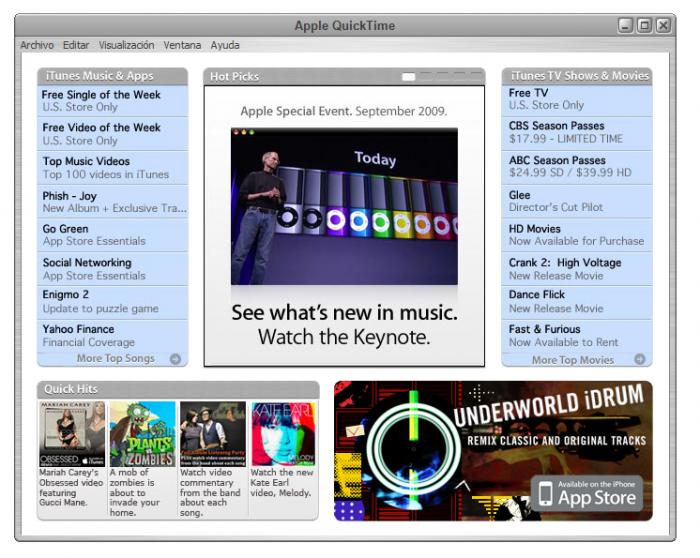Click the Quick Hits section header
The image size is (700, 558).
(178, 389)
